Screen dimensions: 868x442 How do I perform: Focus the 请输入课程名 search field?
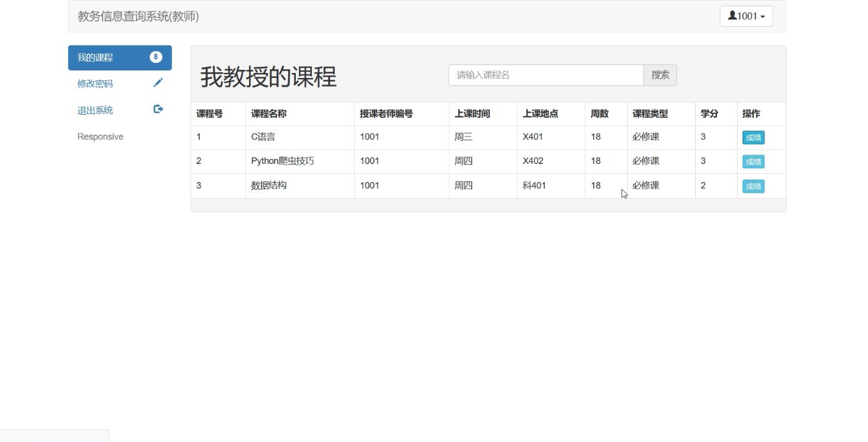point(546,75)
